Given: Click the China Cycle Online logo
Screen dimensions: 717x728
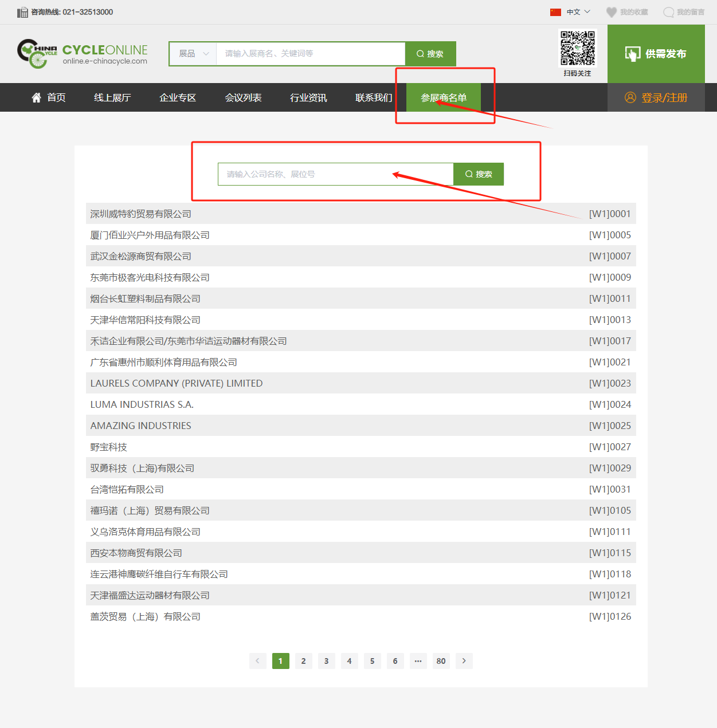Looking at the screenshot, I should coord(83,54).
